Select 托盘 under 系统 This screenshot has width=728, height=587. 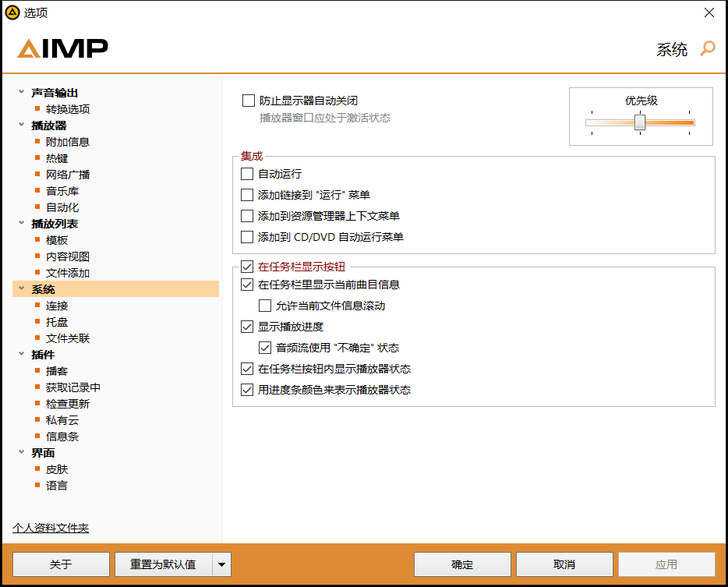click(x=57, y=322)
